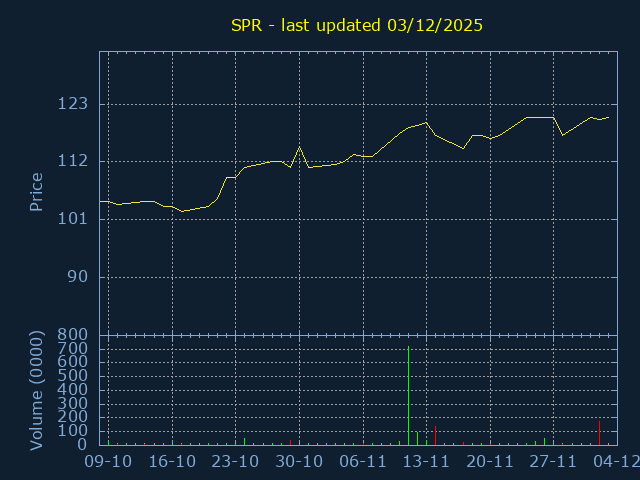This screenshot has width=640, height=480.
Task: Select the price axis value 90
Action: point(78,277)
